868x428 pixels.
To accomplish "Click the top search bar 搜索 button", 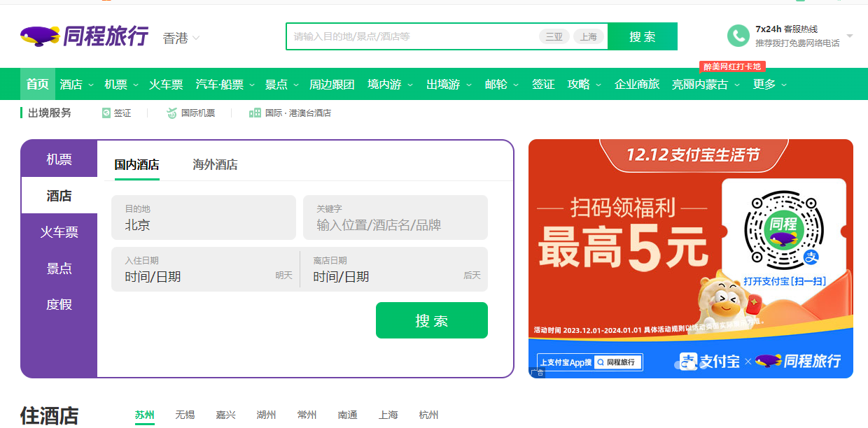I will 642,36.
